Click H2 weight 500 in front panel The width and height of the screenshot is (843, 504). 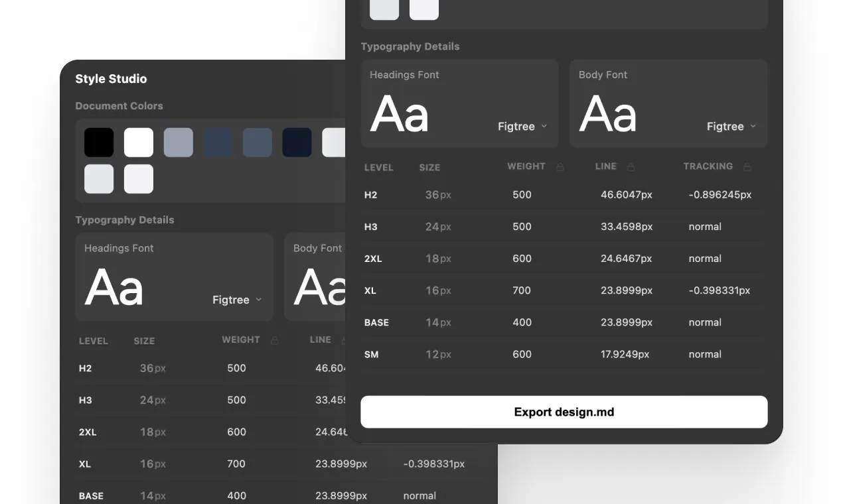pos(522,195)
